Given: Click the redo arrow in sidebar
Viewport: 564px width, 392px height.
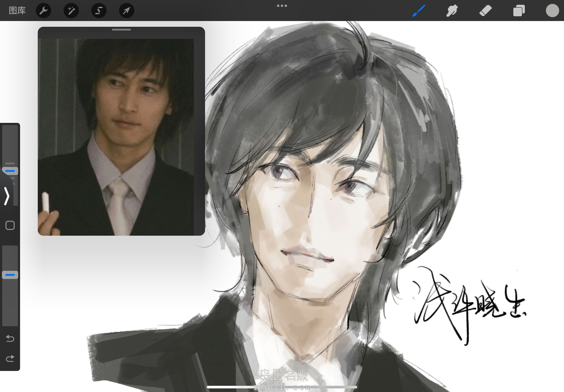Looking at the screenshot, I should [x=10, y=359].
